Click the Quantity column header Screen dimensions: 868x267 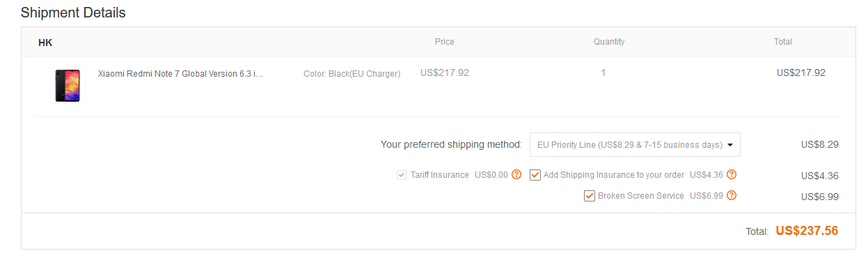pos(609,42)
